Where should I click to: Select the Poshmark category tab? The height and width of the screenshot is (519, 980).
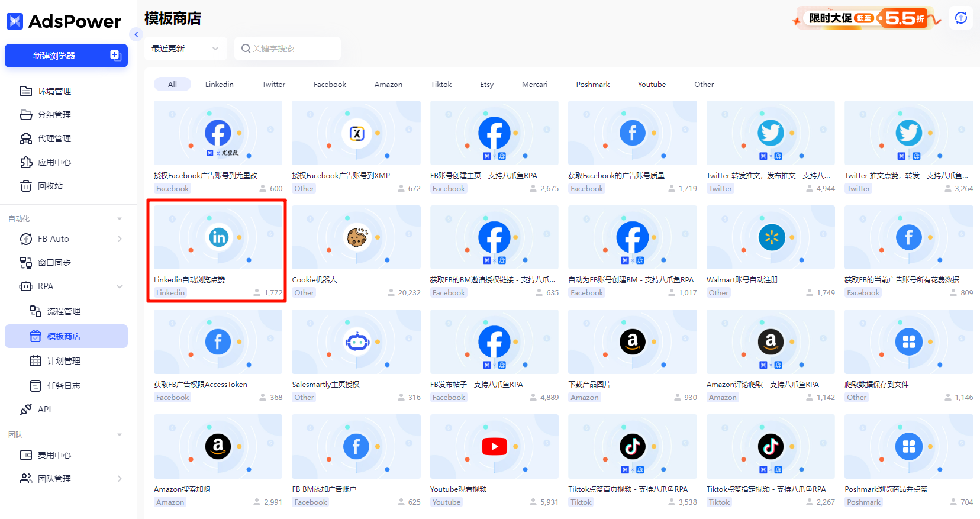pos(592,84)
